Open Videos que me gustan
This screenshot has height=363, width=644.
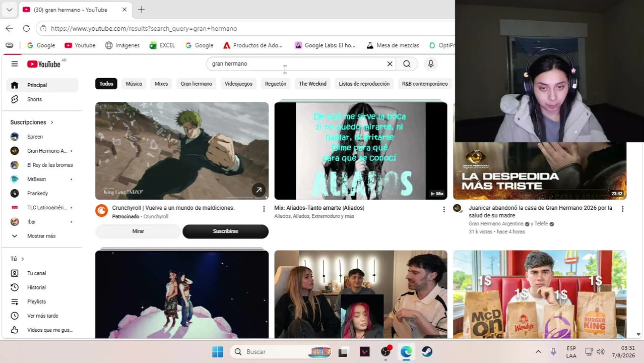coord(42,330)
